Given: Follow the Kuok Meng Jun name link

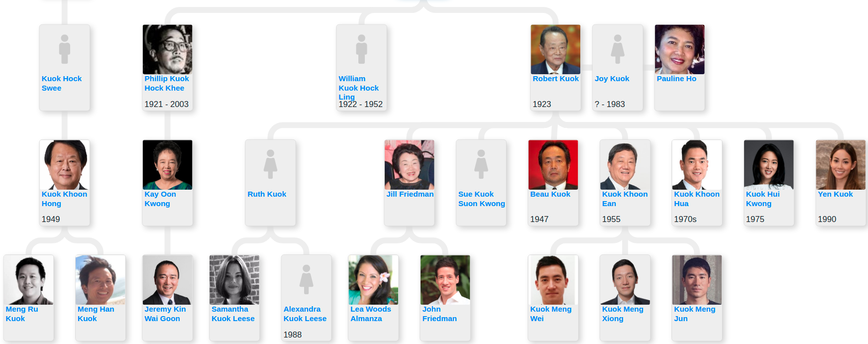Looking at the screenshot, I should pyautogui.click(x=695, y=314).
